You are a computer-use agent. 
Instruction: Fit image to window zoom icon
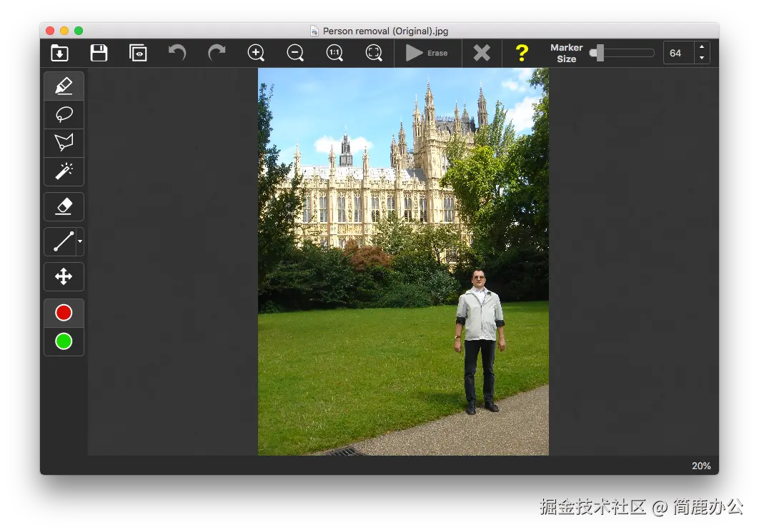374,53
